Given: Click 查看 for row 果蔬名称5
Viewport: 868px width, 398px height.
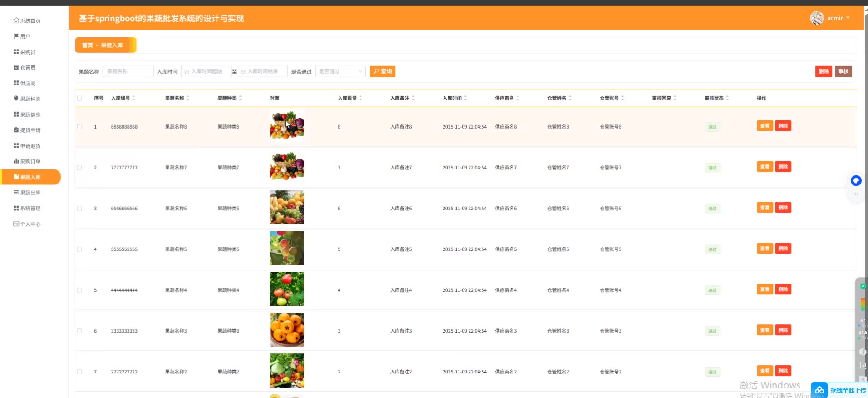Looking at the screenshot, I should tap(765, 249).
